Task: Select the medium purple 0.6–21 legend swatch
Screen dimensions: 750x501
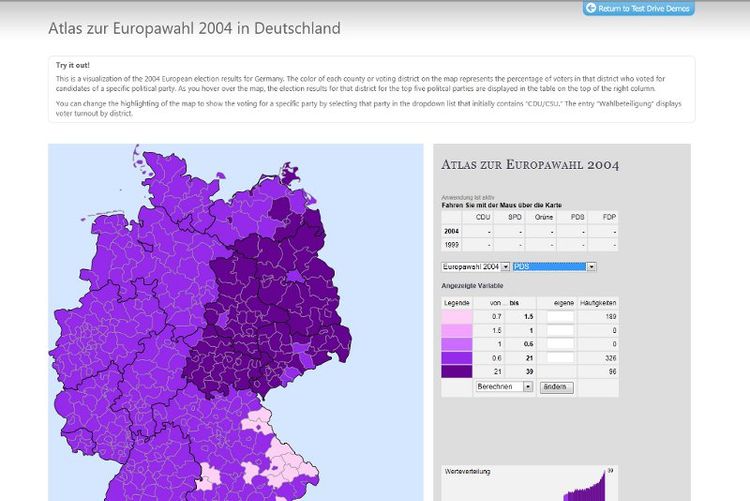Action: click(457, 357)
